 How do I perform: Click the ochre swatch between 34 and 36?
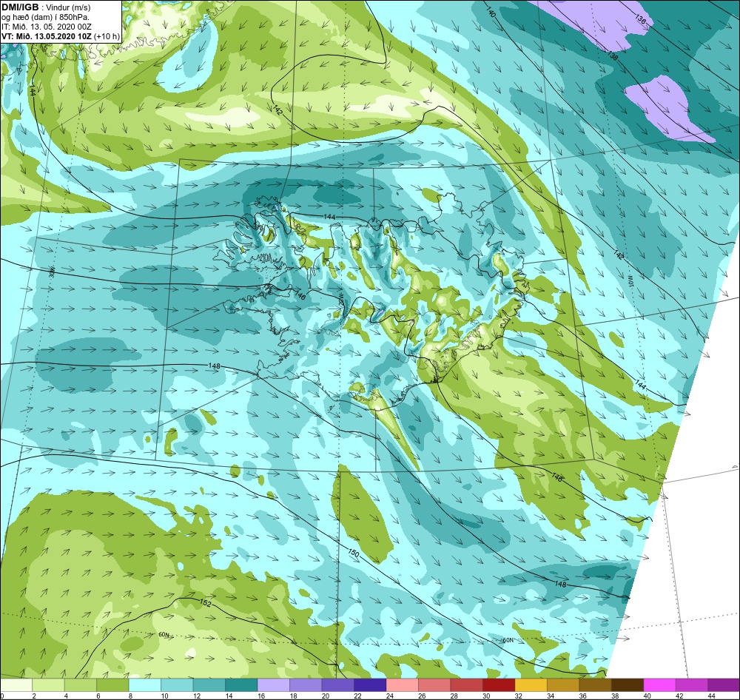tap(562, 685)
